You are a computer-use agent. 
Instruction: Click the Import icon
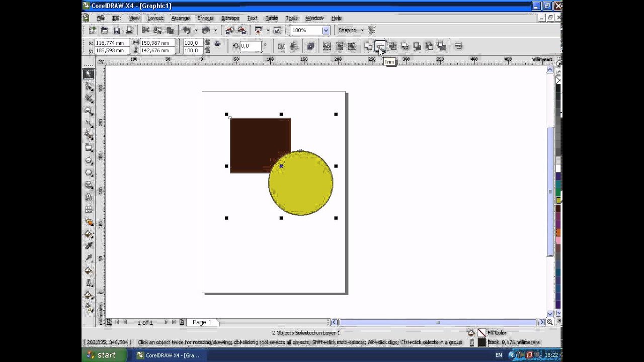(229, 30)
